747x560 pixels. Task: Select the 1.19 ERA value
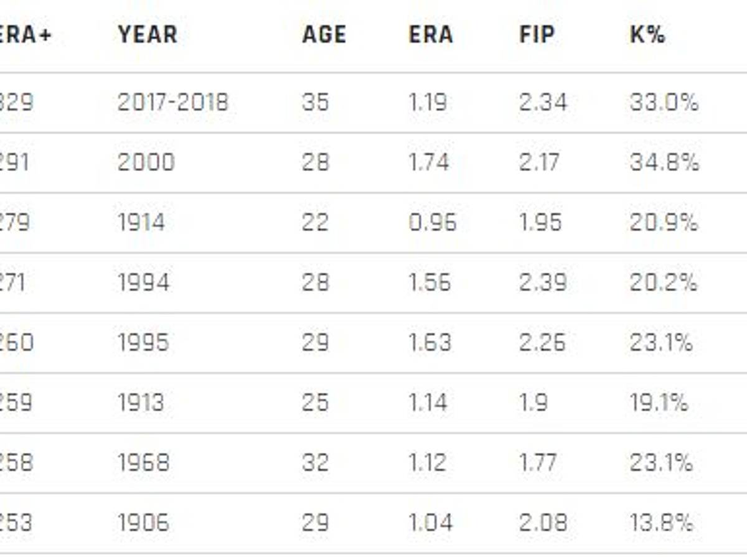pos(428,102)
